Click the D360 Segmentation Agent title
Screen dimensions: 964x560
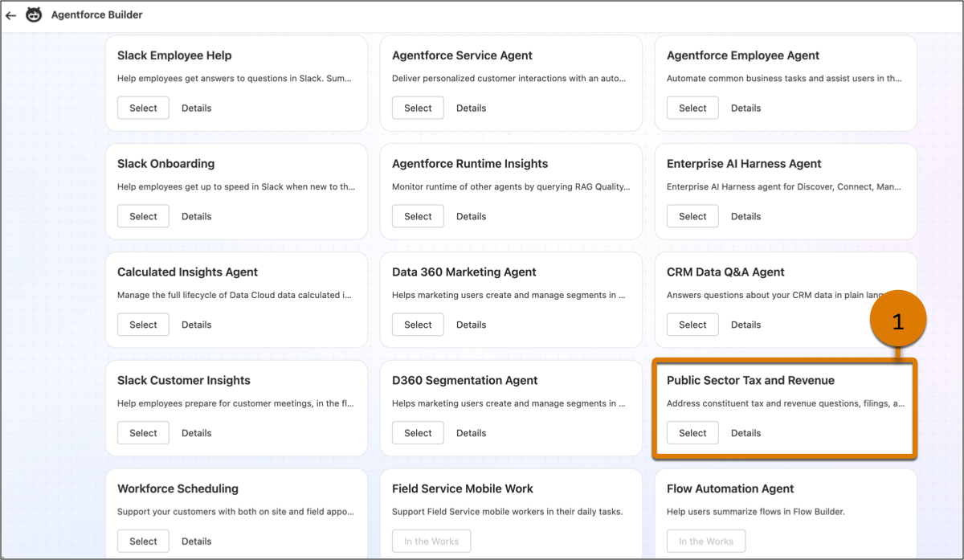coord(465,381)
